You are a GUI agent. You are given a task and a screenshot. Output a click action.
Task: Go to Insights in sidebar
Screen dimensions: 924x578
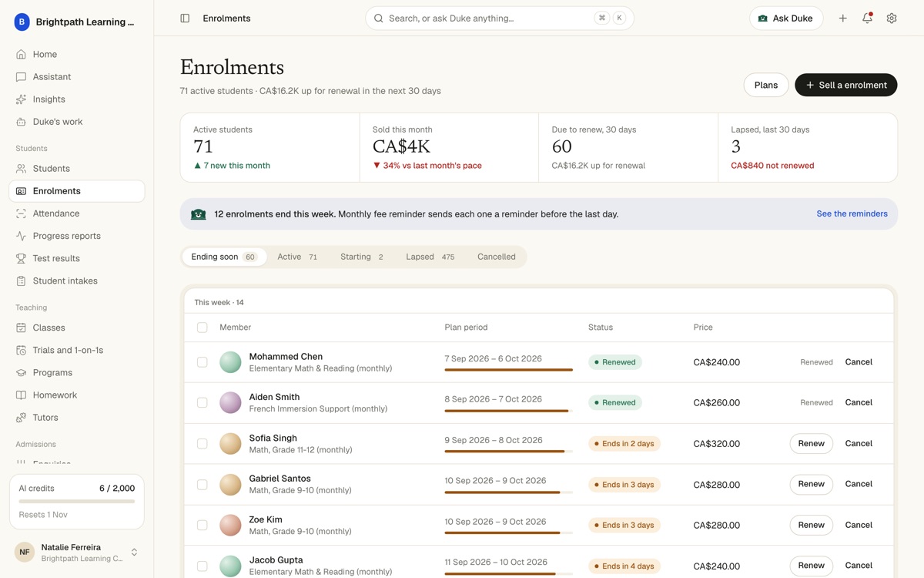click(x=76, y=99)
